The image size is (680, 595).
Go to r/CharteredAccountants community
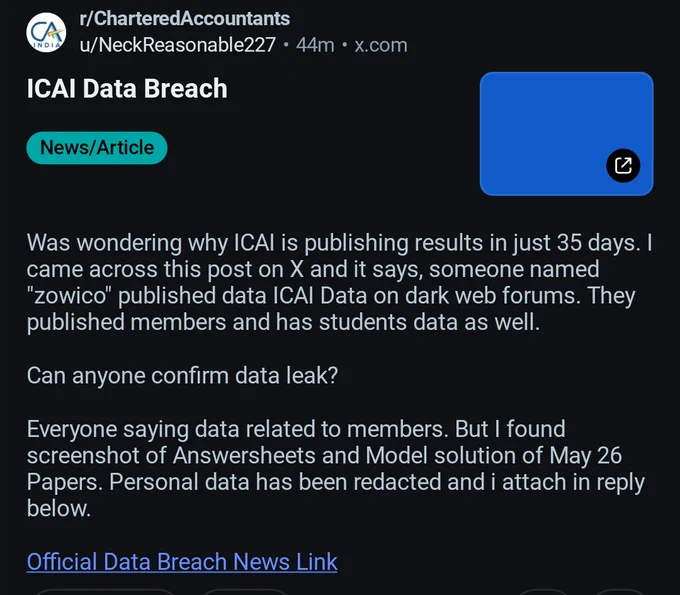coord(184,19)
